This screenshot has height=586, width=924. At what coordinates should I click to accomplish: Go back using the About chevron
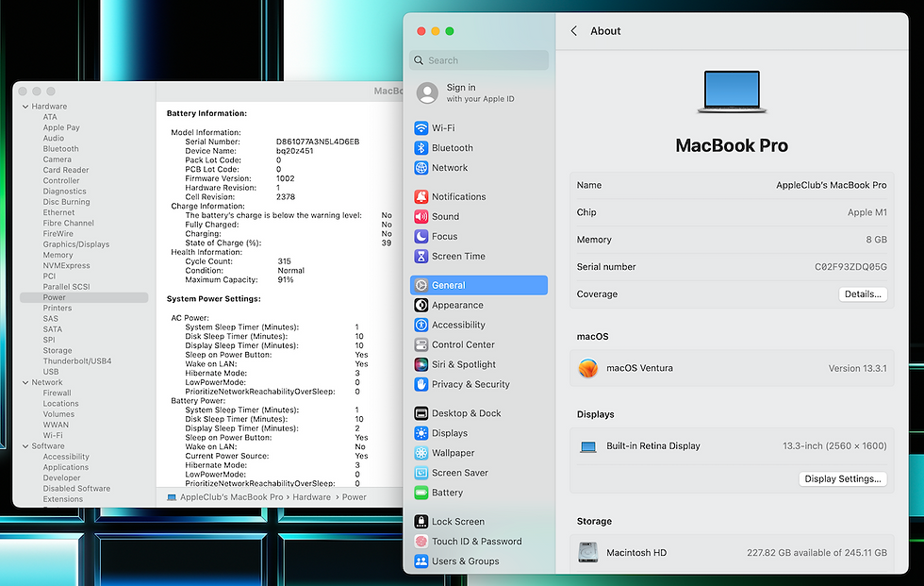pyautogui.click(x=574, y=30)
